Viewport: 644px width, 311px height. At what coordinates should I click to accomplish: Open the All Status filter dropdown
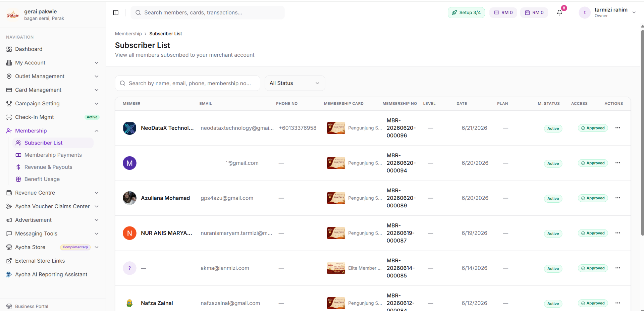click(x=295, y=83)
